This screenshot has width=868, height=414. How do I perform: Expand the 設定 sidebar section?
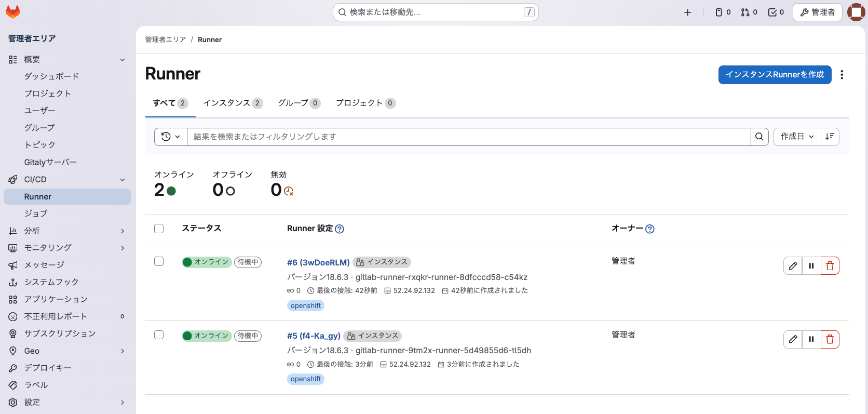click(67, 402)
